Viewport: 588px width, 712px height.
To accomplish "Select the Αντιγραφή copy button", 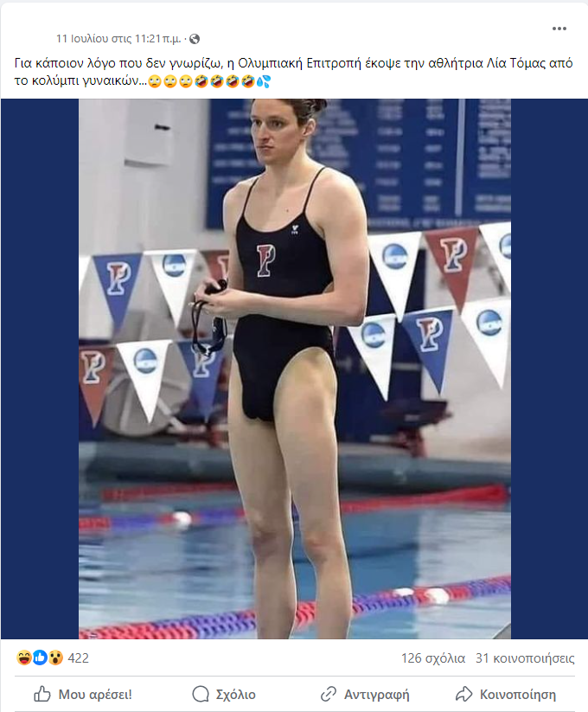I will tap(365, 695).
